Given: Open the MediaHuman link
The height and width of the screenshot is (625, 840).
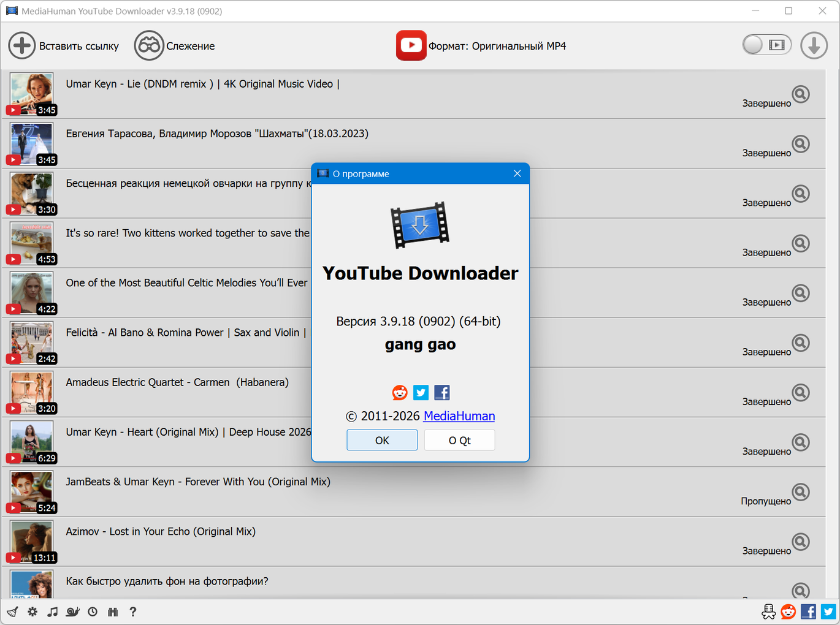Looking at the screenshot, I should pos(459,416).
